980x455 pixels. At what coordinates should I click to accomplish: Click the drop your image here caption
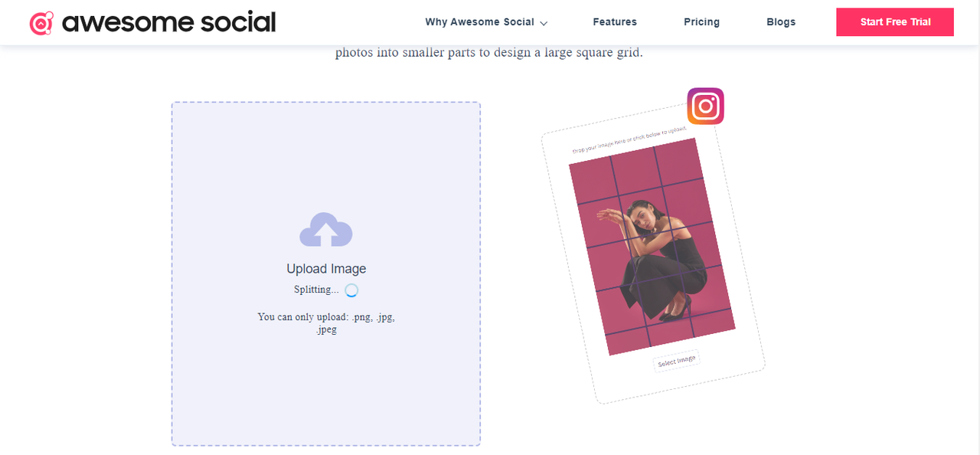point(629,140)
